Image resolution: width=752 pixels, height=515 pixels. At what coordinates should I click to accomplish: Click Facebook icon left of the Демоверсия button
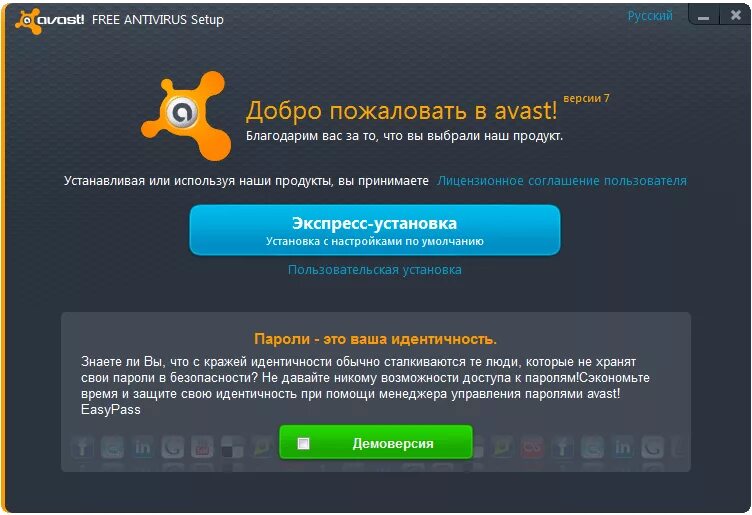[82, 447]
